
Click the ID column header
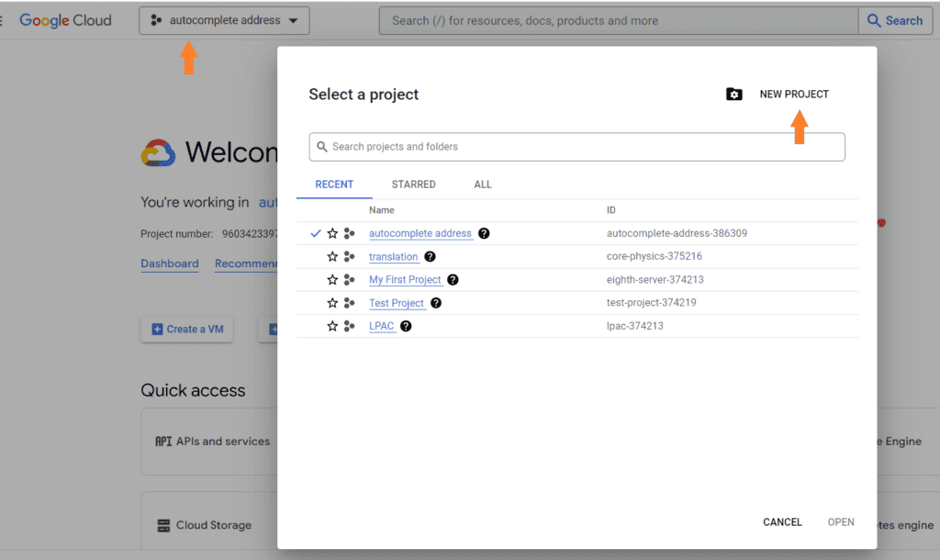pyautogui.click(x=610, y=210)
